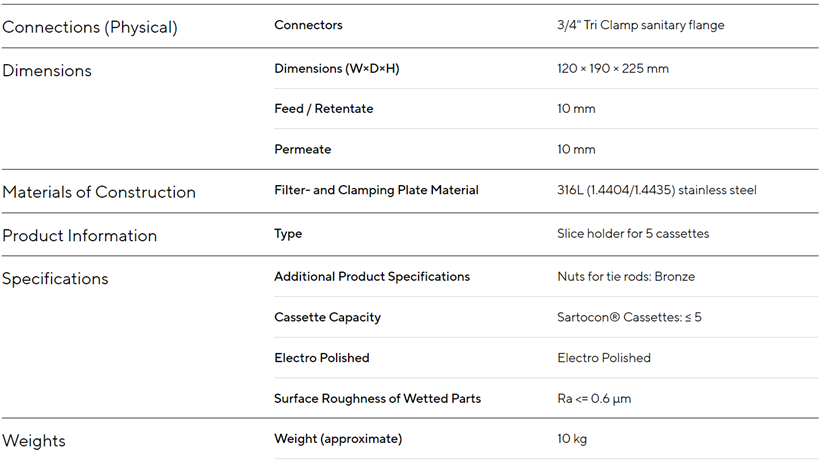Select the Weights section heading
Screen dimensions: 821x463
[33, 441]
